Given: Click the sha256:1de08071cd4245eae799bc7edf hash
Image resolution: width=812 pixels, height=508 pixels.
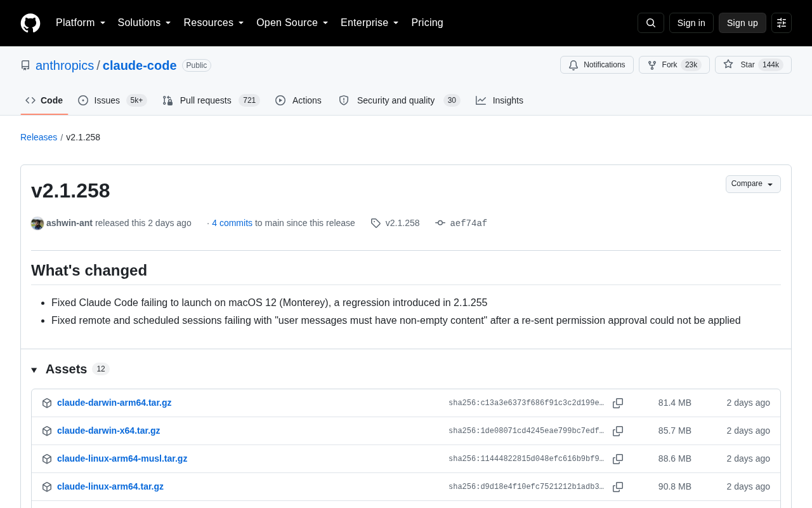Looking at the screenshot, I should point(526,431).
